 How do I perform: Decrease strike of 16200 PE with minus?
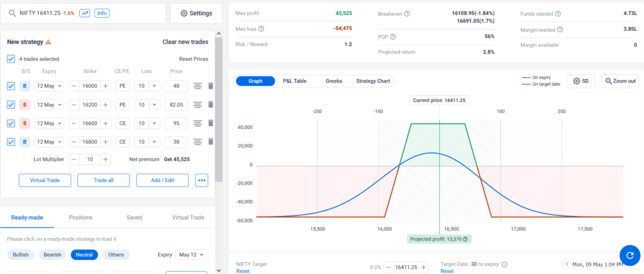pos(74,105)
